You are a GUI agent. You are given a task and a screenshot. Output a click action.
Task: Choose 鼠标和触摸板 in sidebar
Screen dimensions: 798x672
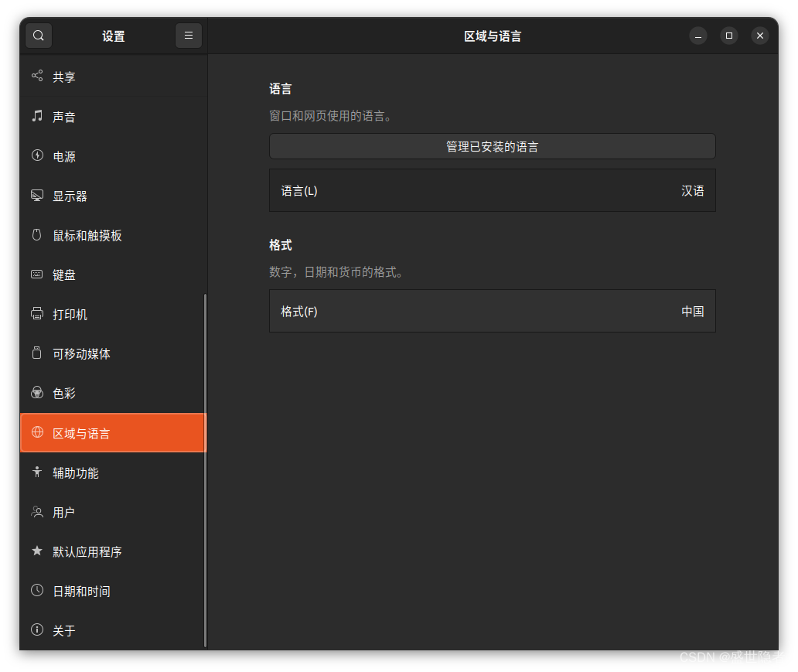113,235
